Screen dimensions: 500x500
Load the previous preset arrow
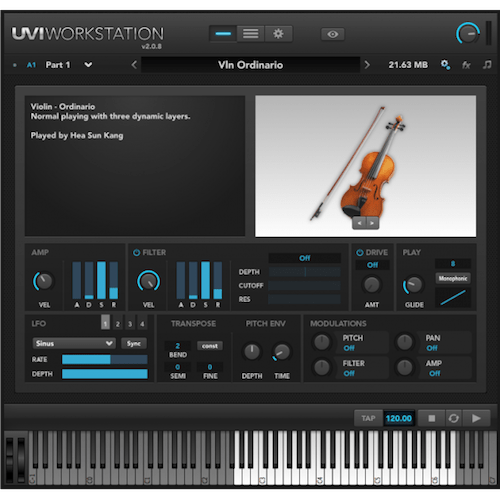[x=134, y=65]
